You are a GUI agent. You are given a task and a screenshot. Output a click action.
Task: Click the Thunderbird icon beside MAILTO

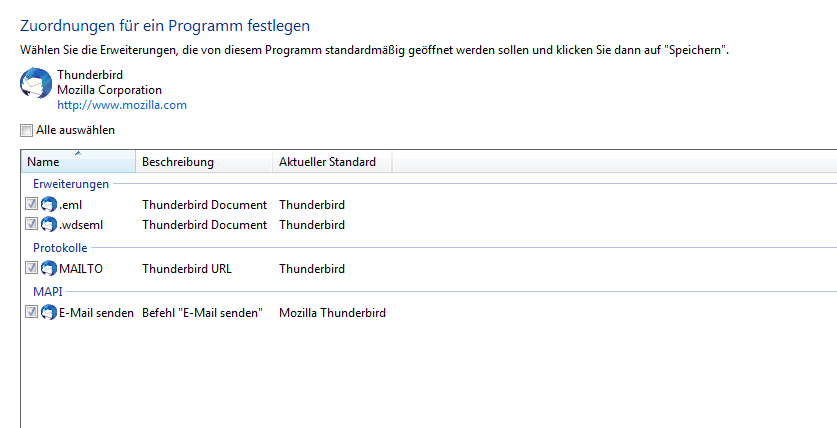pos(49,268)
